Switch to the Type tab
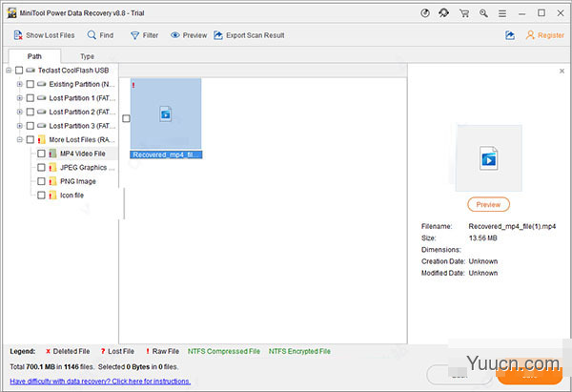Viewport: 572px width, 392px height. click(87, 56)
